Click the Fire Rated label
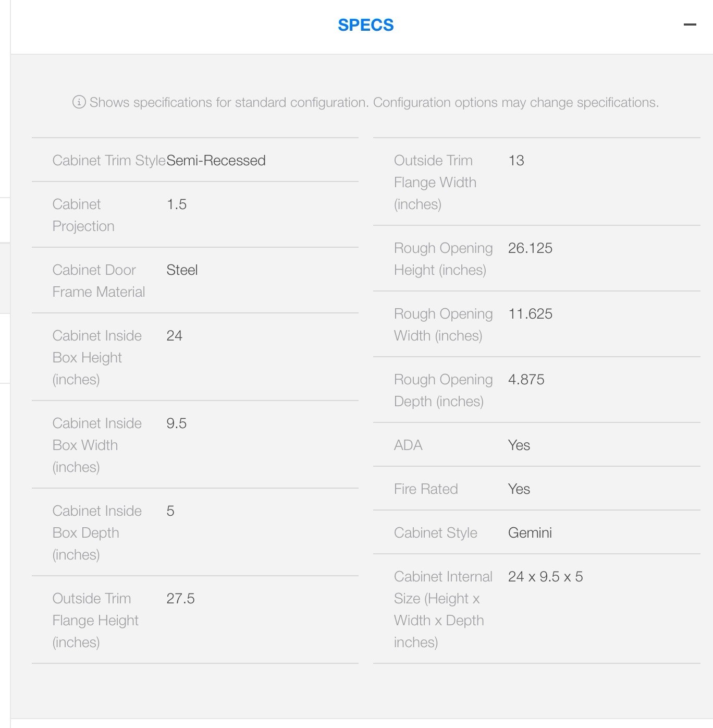The height and width of the screenshot is (728, 713). pos(426,489)
